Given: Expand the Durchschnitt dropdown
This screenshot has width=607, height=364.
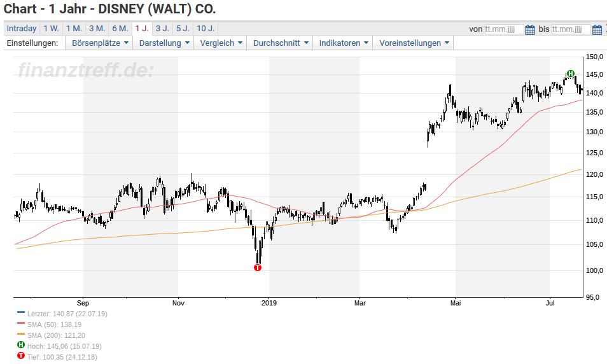Looking at the screenshot, I should tap(280, 43).
